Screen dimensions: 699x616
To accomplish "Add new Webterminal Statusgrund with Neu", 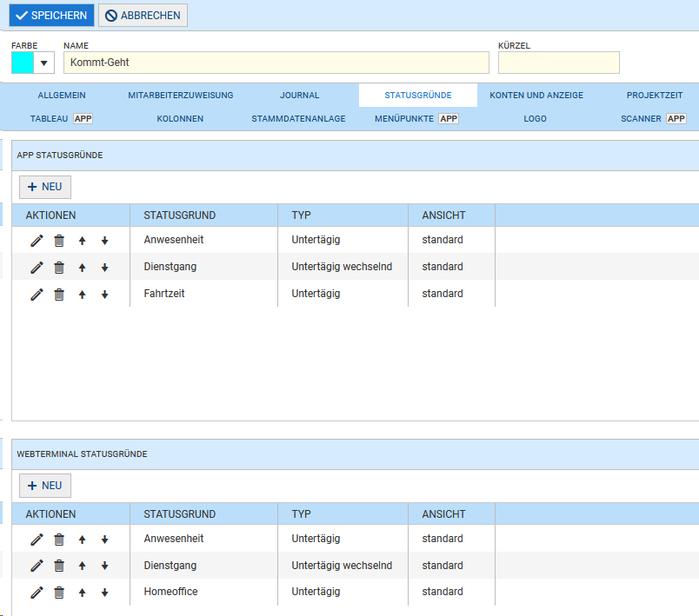I will coord(45,486).
